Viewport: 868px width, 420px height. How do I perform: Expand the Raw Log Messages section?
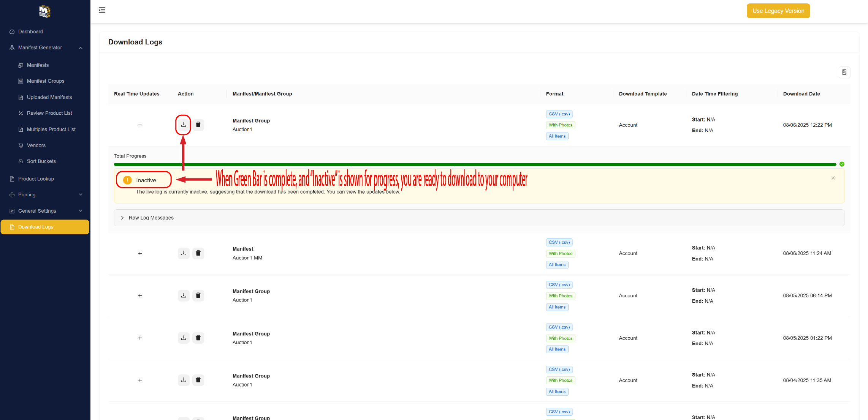click(151, 218)
